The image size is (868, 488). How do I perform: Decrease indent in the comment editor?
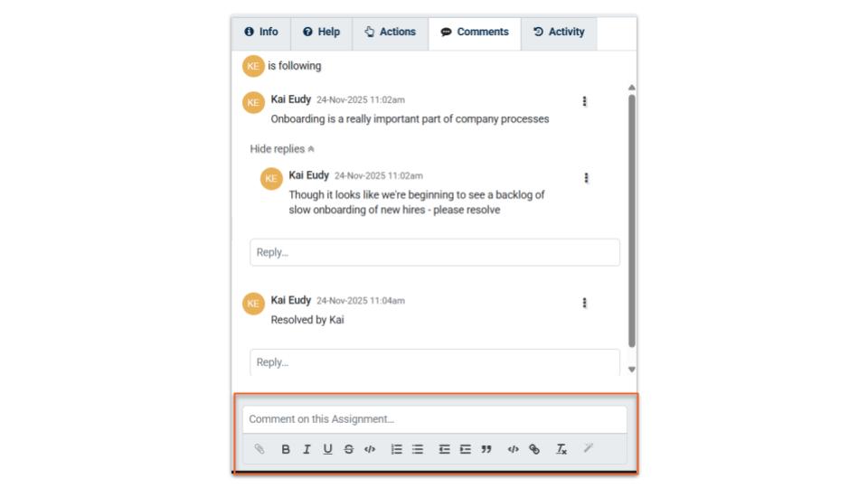444,449
